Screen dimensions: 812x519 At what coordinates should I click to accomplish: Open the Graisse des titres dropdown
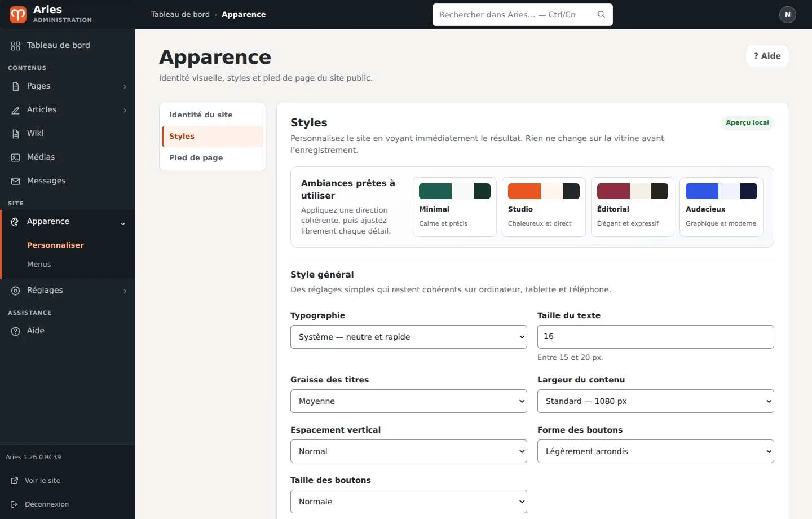[409, 401]
